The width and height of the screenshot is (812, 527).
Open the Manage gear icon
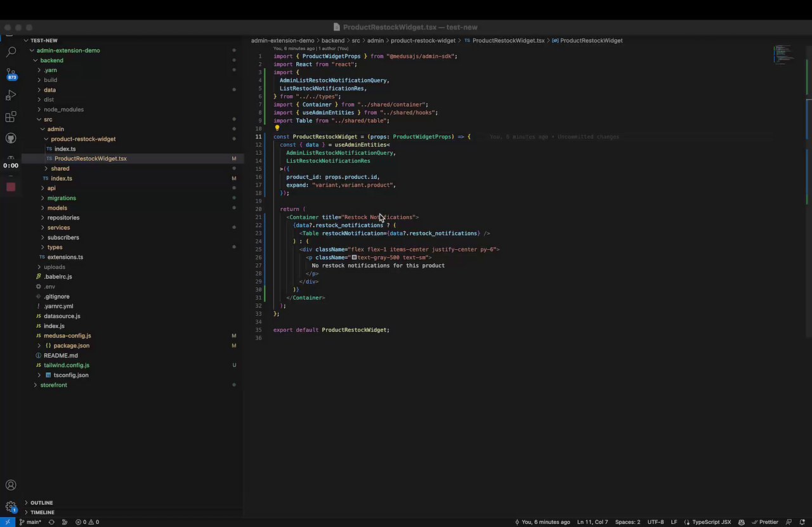point(11,507)
